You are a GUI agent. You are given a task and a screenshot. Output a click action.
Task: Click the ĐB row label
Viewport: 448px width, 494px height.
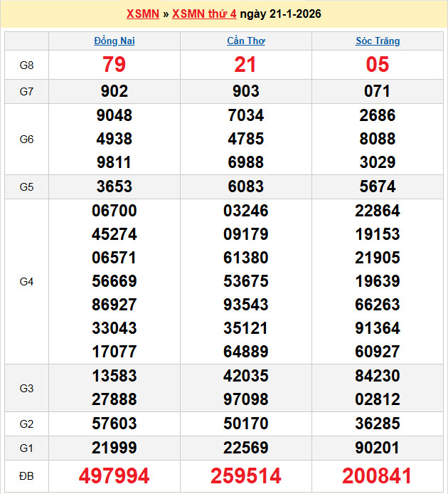(x=26, y=475)
